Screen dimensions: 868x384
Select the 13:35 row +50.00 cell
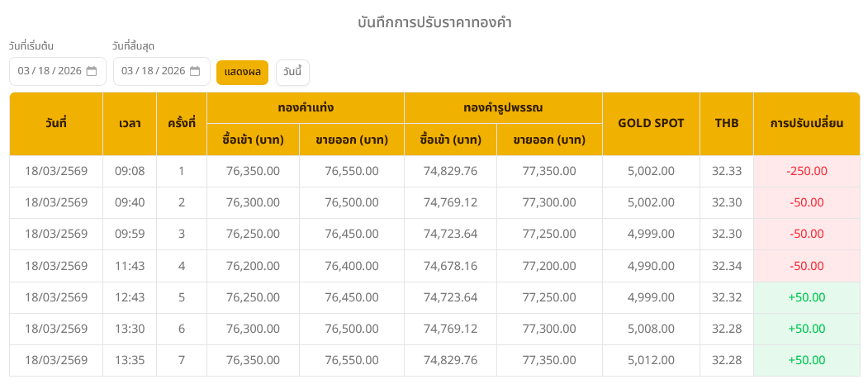pos(806,360)
